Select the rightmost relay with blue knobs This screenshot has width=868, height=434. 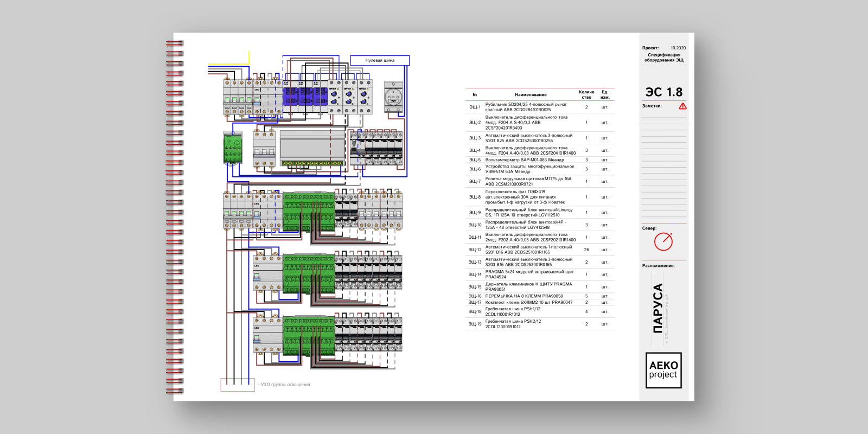[365, 97]
